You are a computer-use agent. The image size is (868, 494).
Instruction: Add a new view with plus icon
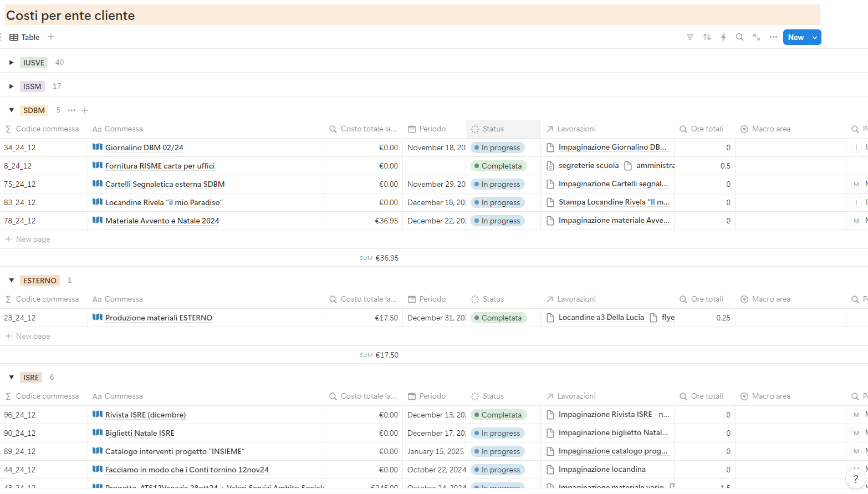pos(51,37)
